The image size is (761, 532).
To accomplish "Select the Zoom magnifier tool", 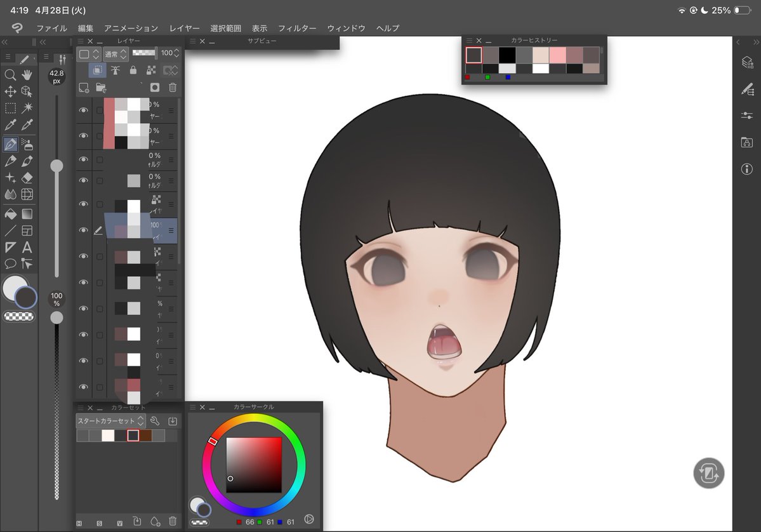I will pyautogui.click(x=10, y=75).
